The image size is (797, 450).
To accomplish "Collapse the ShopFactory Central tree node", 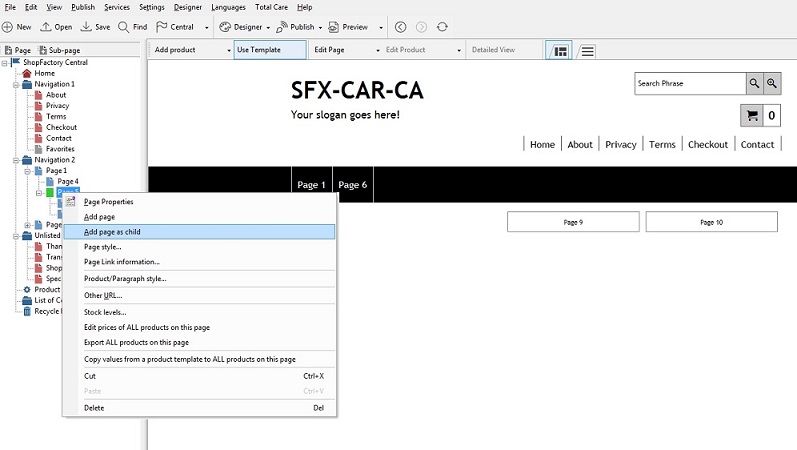I will pos(5,63).
